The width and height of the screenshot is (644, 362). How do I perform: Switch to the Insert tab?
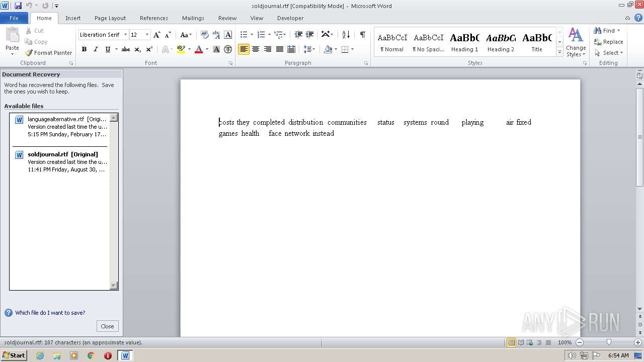pyautogui.click(x=73, y=18)
